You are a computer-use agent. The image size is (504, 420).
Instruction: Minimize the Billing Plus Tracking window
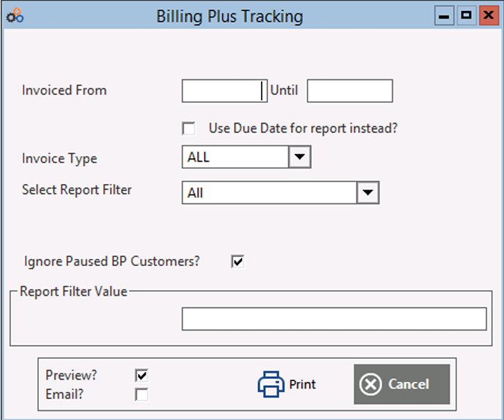click(x=444, y=15)
